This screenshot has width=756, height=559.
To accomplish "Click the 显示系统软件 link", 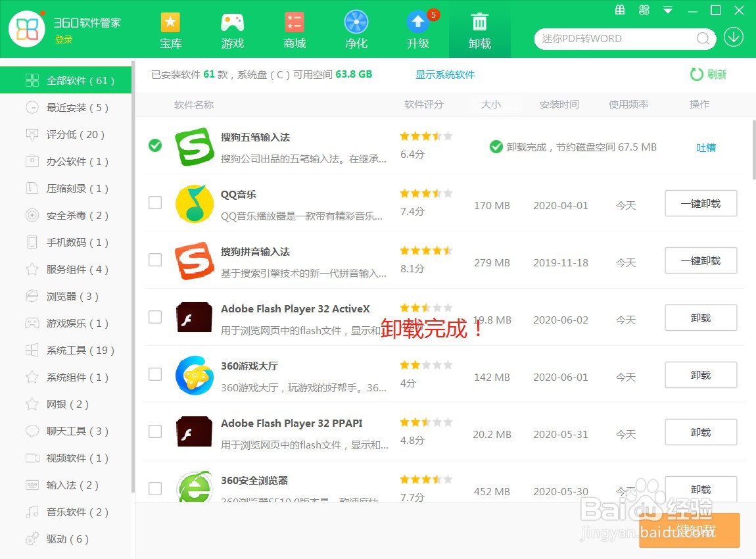I will click(445, 75).
